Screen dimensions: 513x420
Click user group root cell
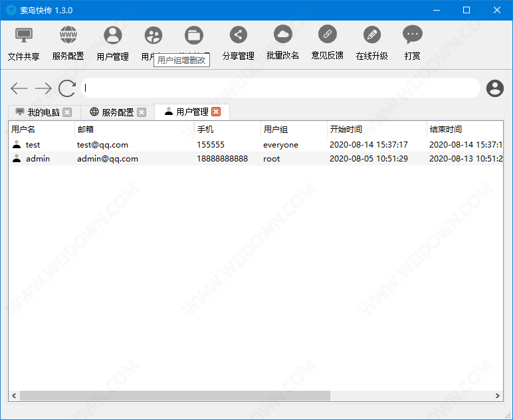click(x=272, y=159)
